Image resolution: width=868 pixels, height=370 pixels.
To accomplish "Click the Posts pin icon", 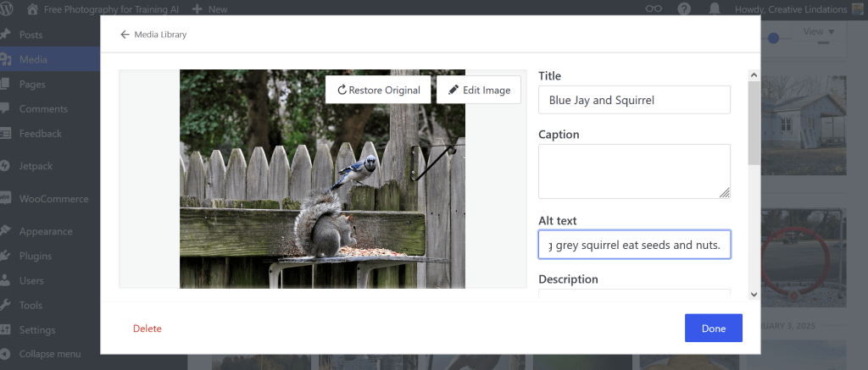I will [5, 34].
